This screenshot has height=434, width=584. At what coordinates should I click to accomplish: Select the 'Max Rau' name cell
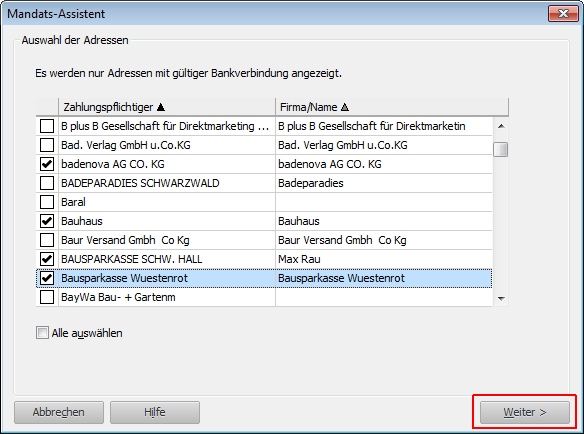point(384,259)
